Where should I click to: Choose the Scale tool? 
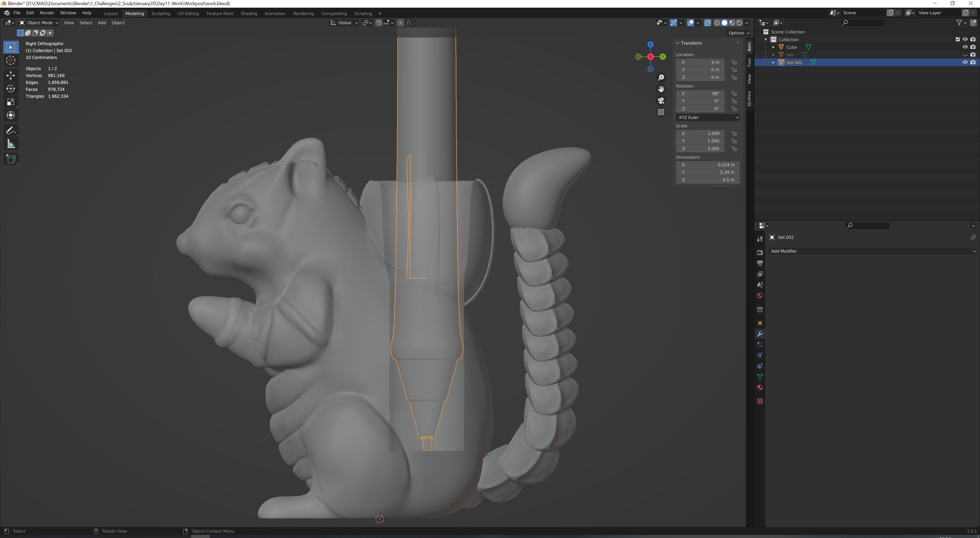[11, 102]
